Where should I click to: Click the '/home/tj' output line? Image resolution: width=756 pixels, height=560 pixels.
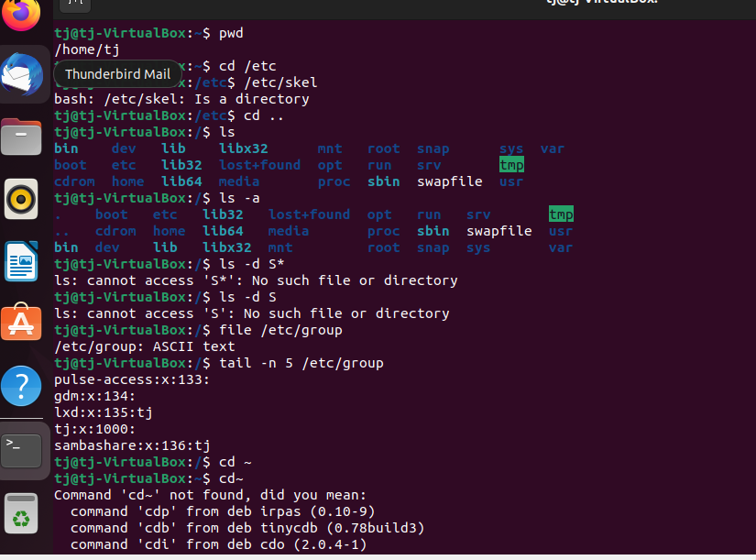point(87,49)
